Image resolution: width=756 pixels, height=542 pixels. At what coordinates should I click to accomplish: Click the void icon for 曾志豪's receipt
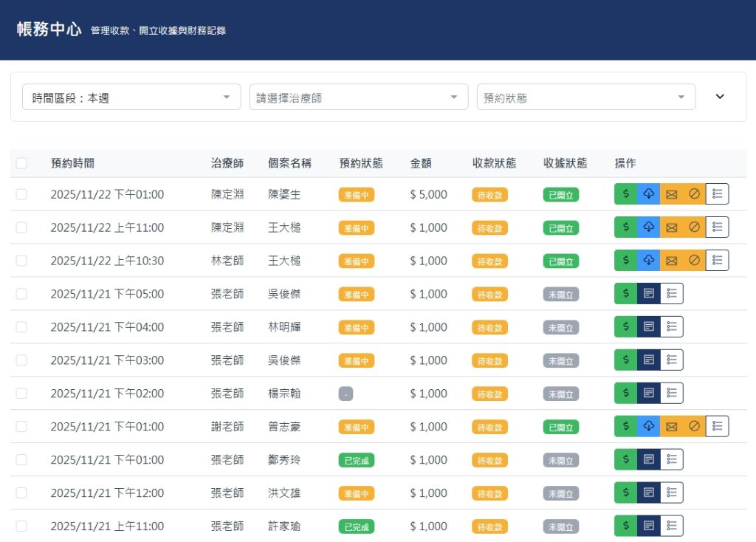coord(694,426)
